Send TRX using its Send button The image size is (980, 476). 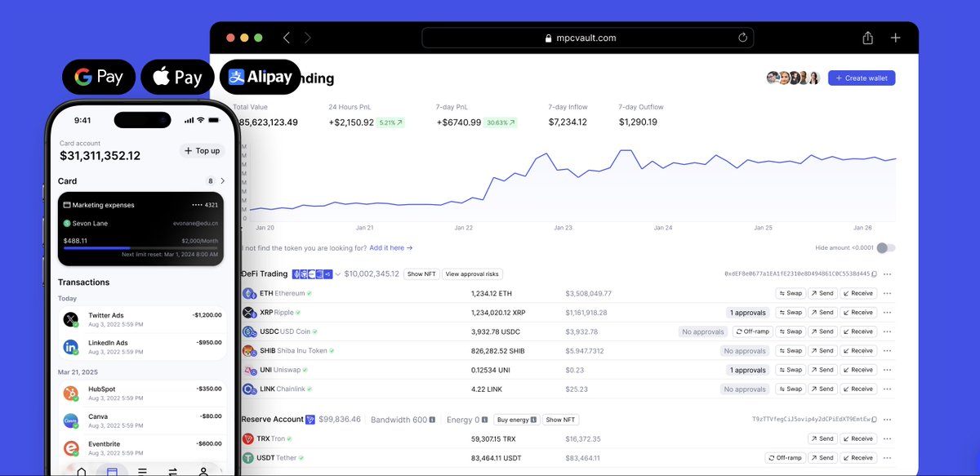[822, 438]
